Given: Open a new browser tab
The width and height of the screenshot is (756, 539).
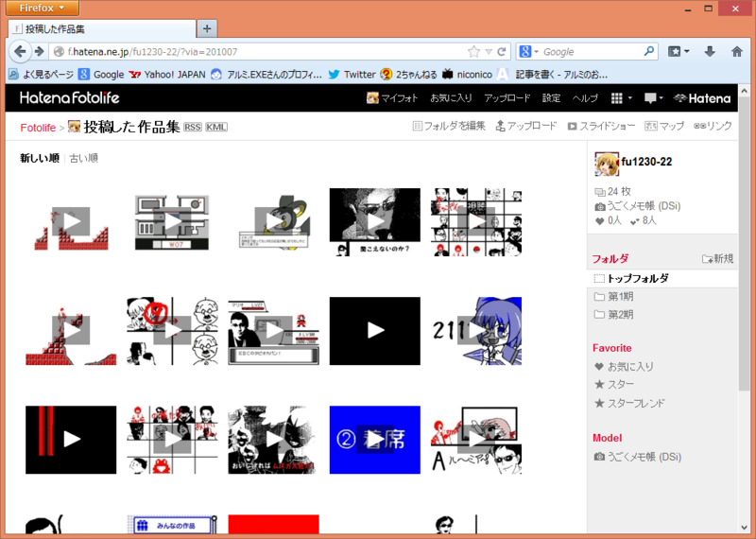Looking at the screenshot, I should (207, 29).
